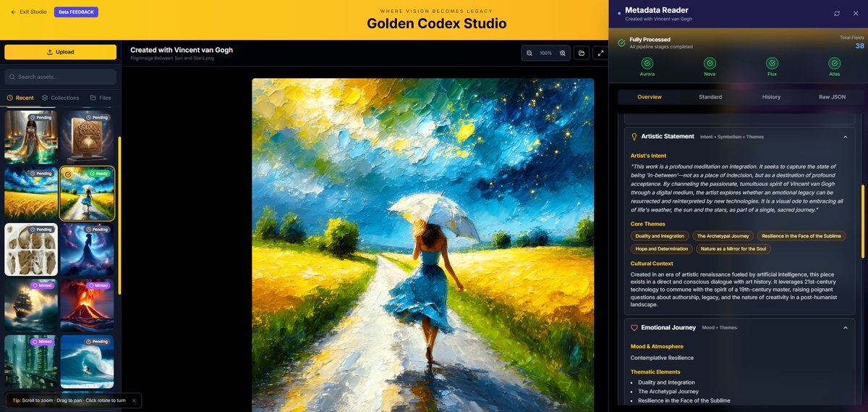Collapse the Emotional Journey section
The width and height of the screenshot is (868, 412).
[846, 327]
